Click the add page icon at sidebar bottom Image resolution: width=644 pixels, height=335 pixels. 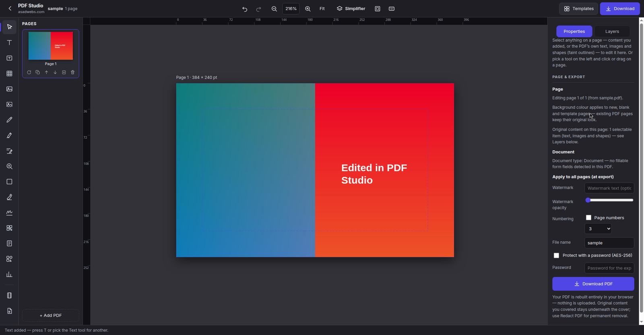[x=9, y=311]
